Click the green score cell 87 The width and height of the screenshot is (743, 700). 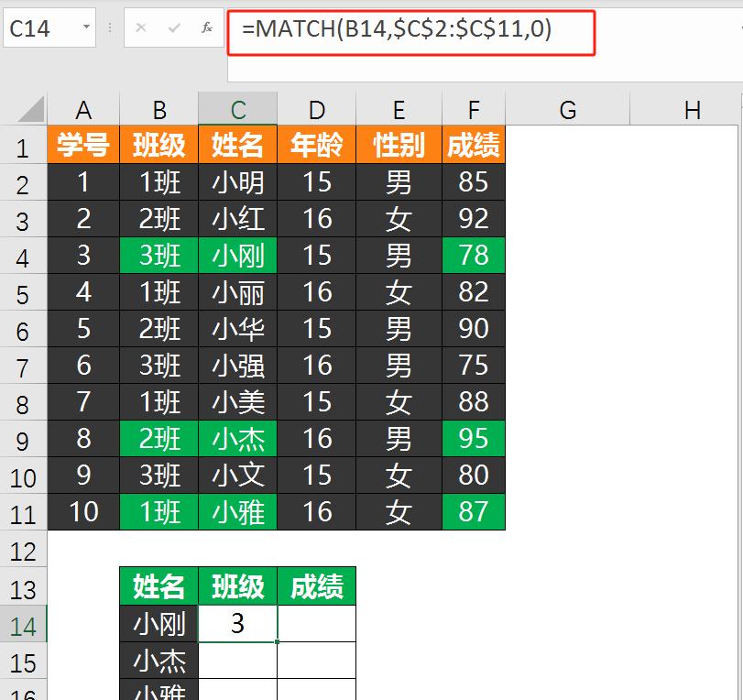pos(474,512)
